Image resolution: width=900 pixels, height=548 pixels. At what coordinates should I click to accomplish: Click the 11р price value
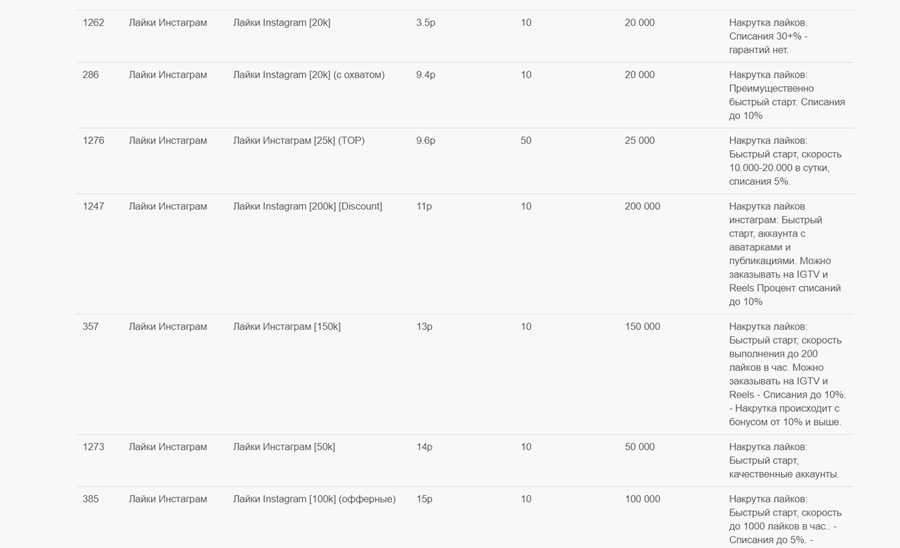point(423,207)
